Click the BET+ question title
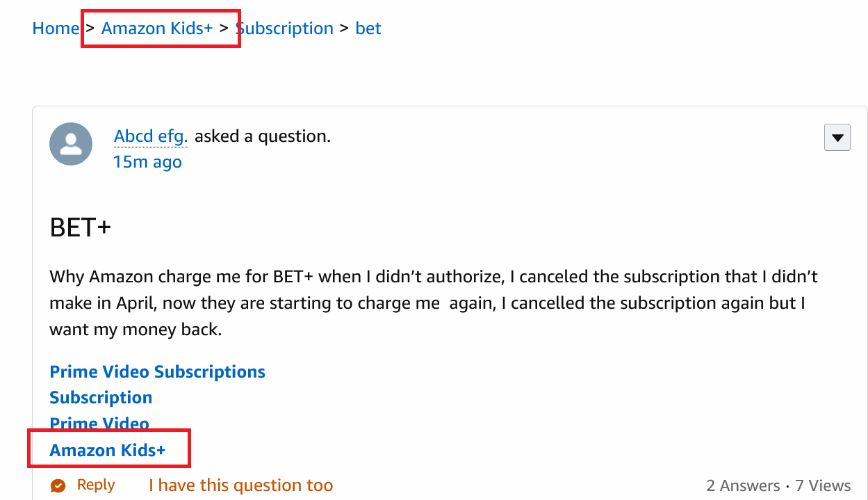 [x=81, y=227]
